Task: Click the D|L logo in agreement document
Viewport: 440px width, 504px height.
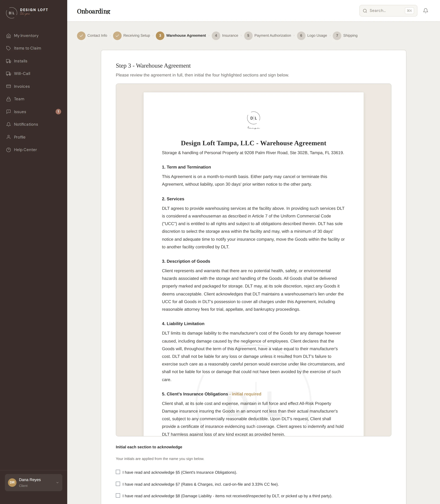Action: [254, 120]
